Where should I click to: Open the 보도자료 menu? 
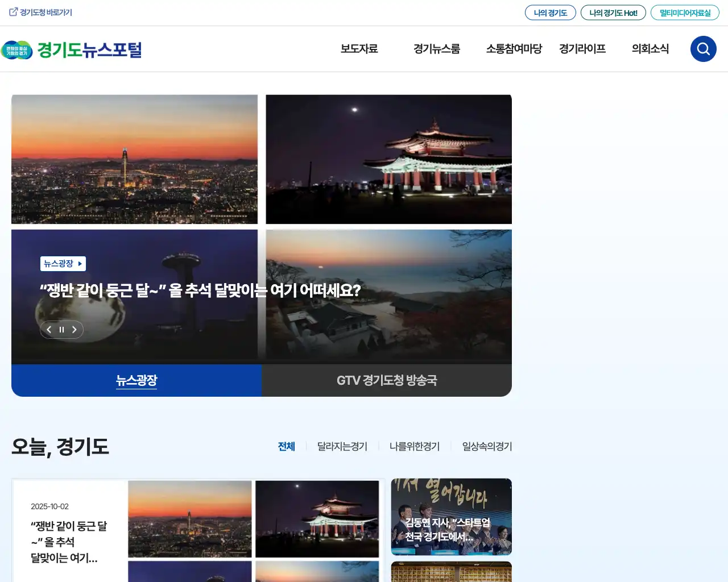pyautogui.click(x=359, y=49)
